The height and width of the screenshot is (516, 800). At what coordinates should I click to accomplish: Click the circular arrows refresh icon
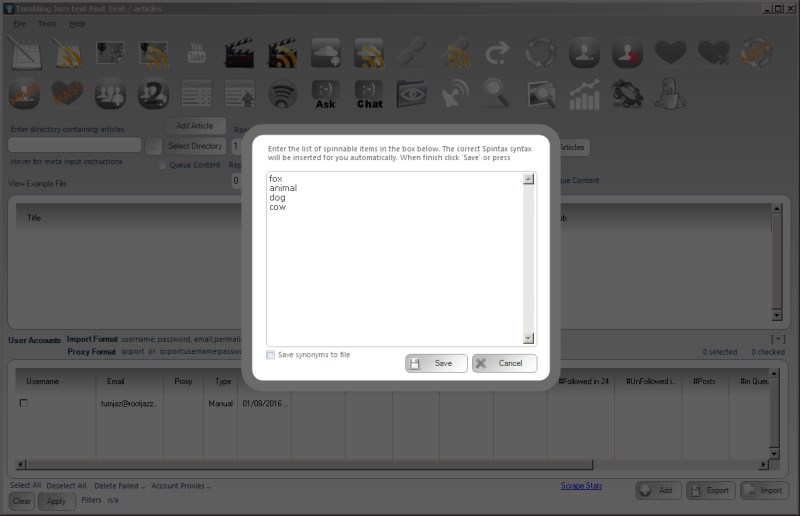[541, 53]
